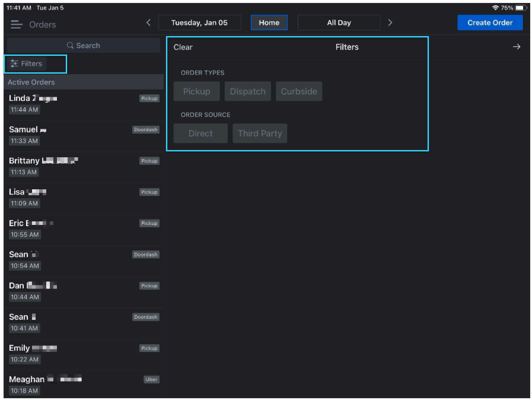
Task: Click the ORDER SOURCE heading
Action: (x=205, y=115)
